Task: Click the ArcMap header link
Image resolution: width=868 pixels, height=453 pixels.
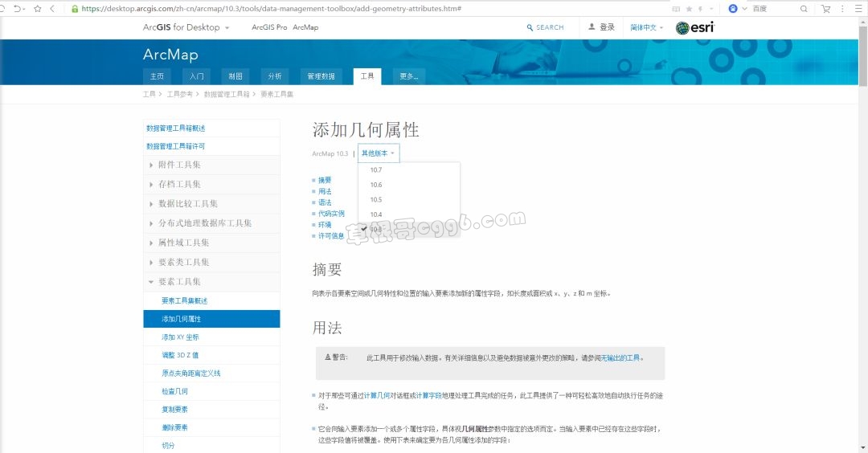Action: [x=305, y=27]
